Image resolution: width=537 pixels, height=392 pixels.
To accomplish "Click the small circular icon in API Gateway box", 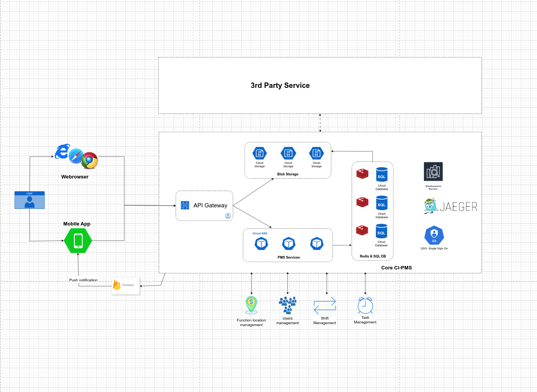I will [x=228, y=216].
